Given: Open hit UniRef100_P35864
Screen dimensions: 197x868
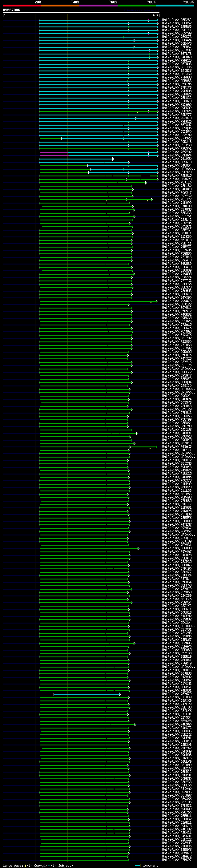Looking at the screenshot, I should click(177, 423).
